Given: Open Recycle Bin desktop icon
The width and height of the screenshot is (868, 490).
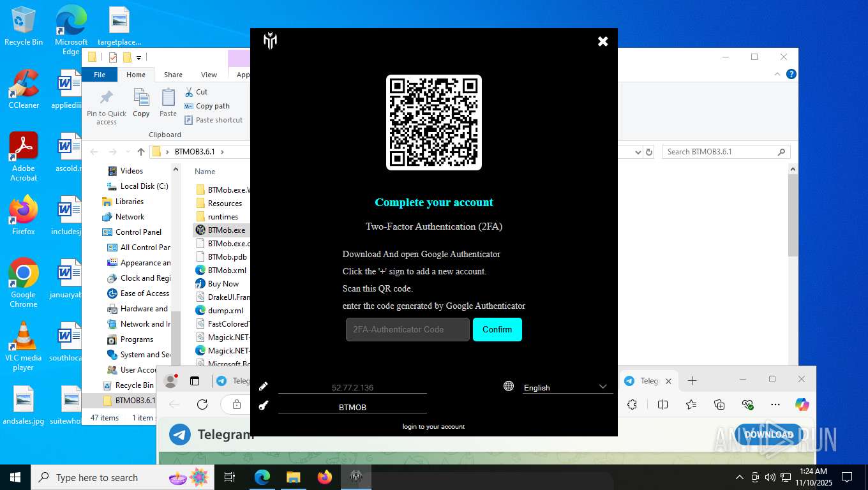Looking at the screenshot, I should tap(24, 26).
